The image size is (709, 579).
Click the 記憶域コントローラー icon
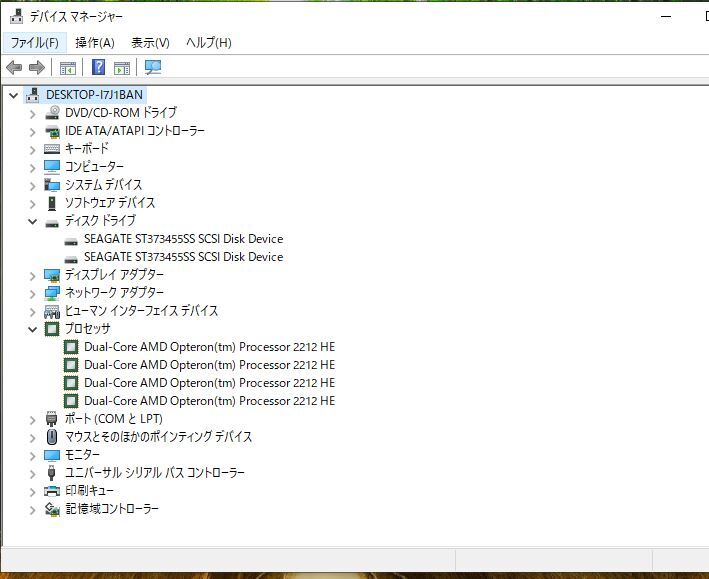(52, 509)
